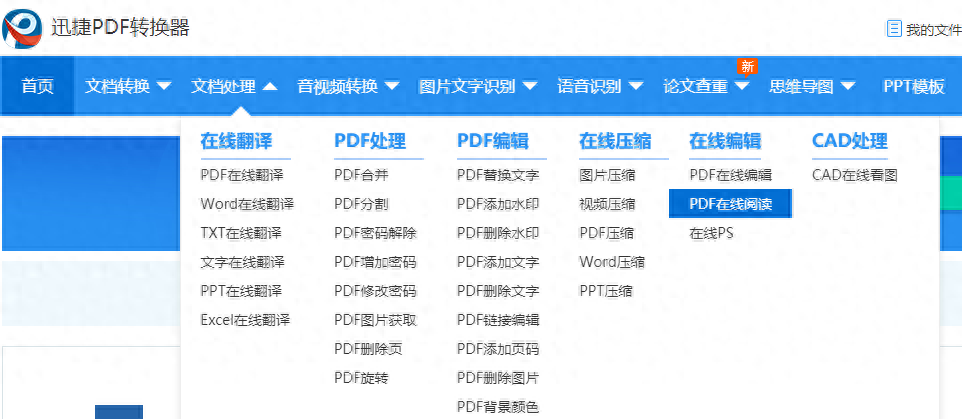This screenshot has width=962, height=419.
Task: Select TXT在线翻译
Action: tap(241, 233)
